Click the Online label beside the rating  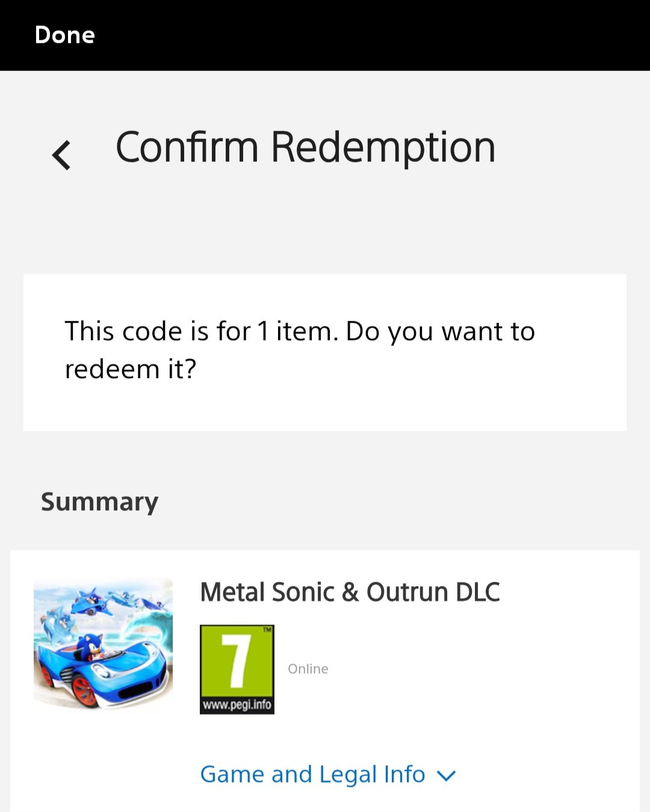tap(308, 669)
